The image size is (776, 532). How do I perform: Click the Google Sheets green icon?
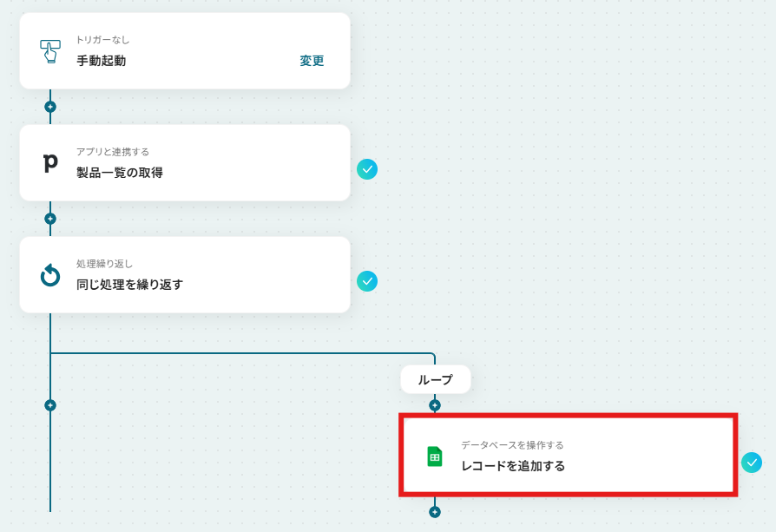coord(435,456)
